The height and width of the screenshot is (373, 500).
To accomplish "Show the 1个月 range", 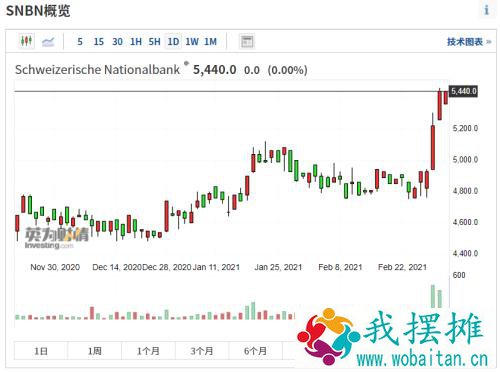I will (x=148, y=351).
